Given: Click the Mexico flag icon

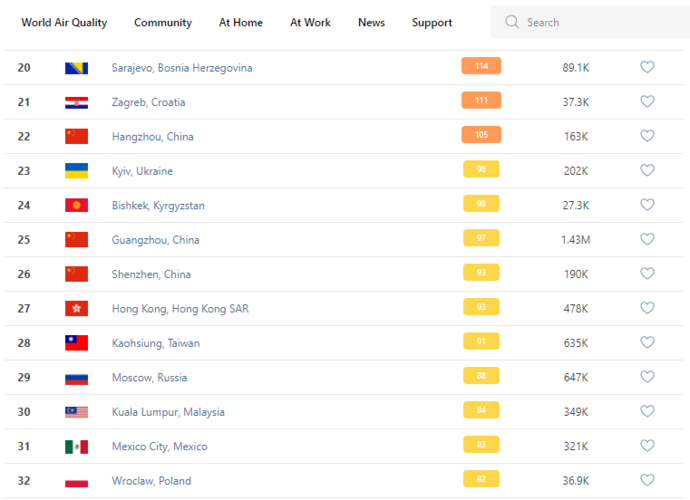Looking at the screenshot, I should pos(76,446).
